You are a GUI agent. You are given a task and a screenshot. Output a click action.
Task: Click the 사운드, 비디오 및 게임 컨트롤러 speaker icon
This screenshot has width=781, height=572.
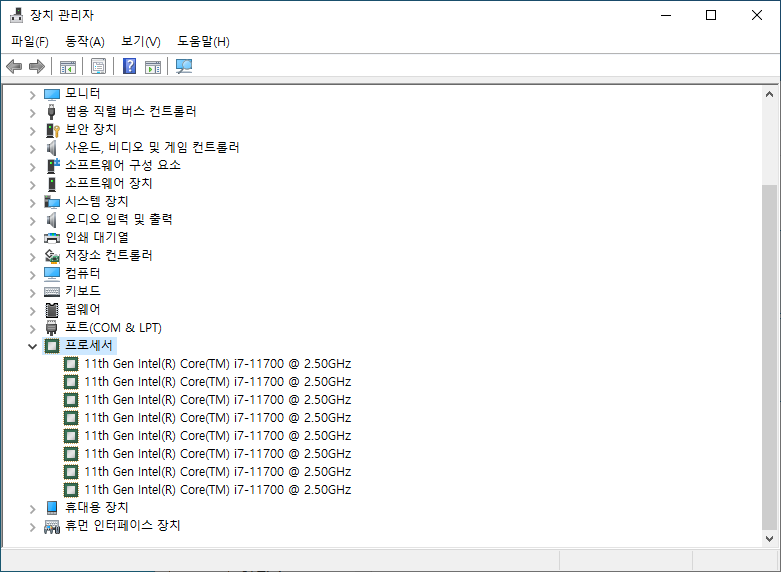pyautogui.click(x=52, y=148)
